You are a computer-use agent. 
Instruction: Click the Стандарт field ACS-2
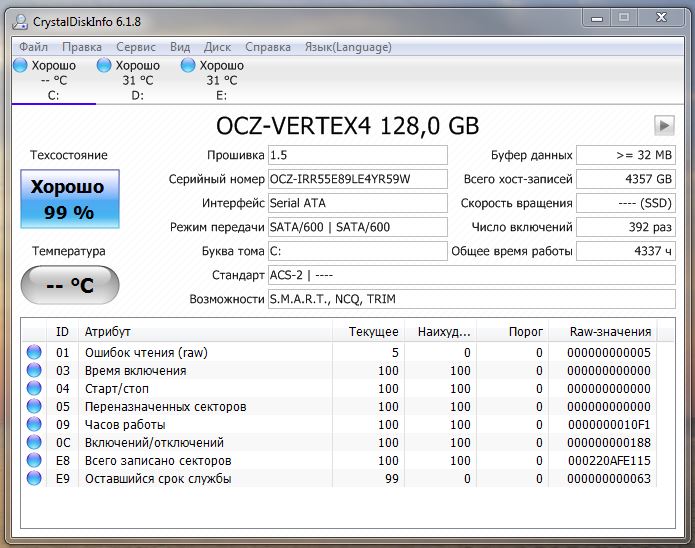tap(472, 275)
